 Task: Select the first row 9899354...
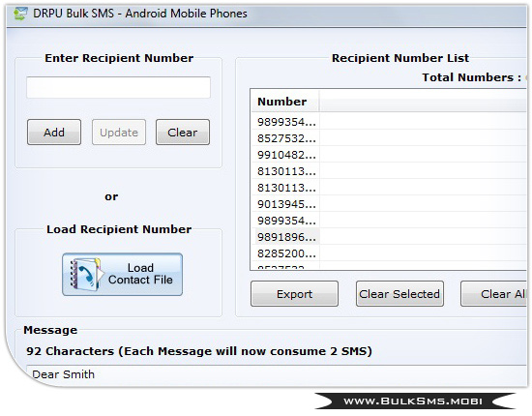tap(389, 122)
